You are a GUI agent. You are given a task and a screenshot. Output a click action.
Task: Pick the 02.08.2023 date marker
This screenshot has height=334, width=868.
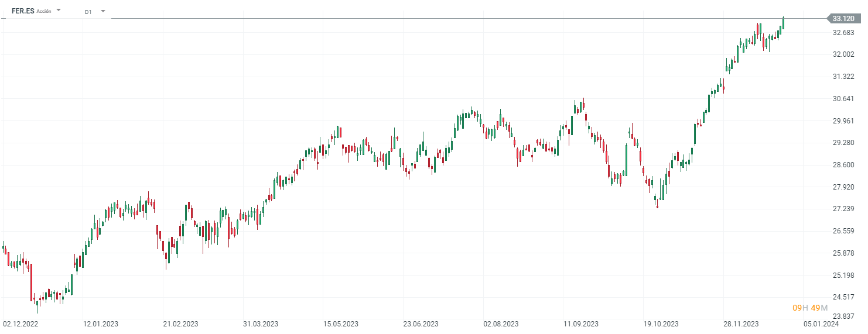501,323
